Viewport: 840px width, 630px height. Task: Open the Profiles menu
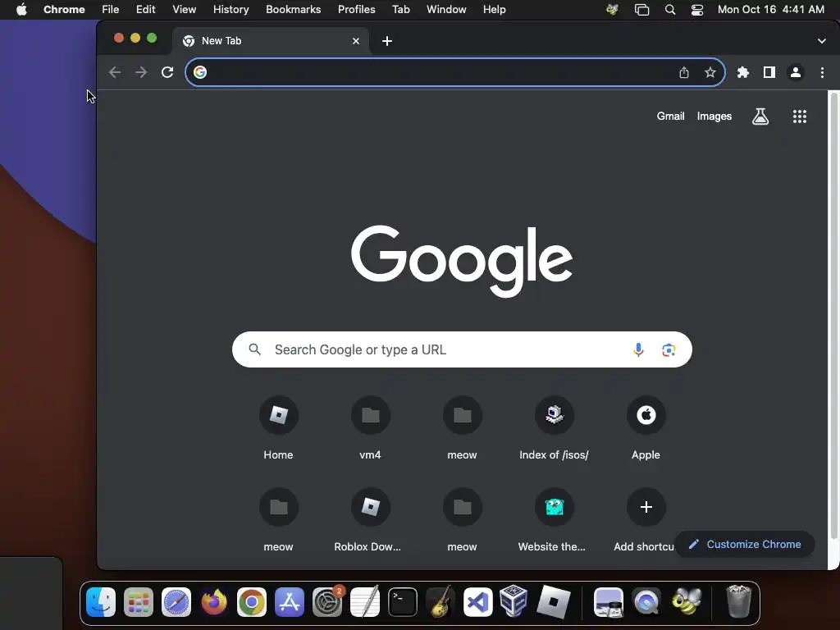(356, 10)
